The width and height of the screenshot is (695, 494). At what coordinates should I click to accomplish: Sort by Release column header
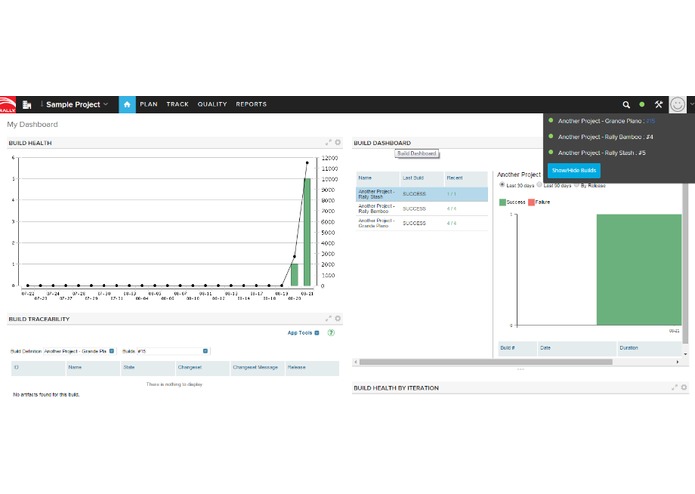(x=312, y=368)
